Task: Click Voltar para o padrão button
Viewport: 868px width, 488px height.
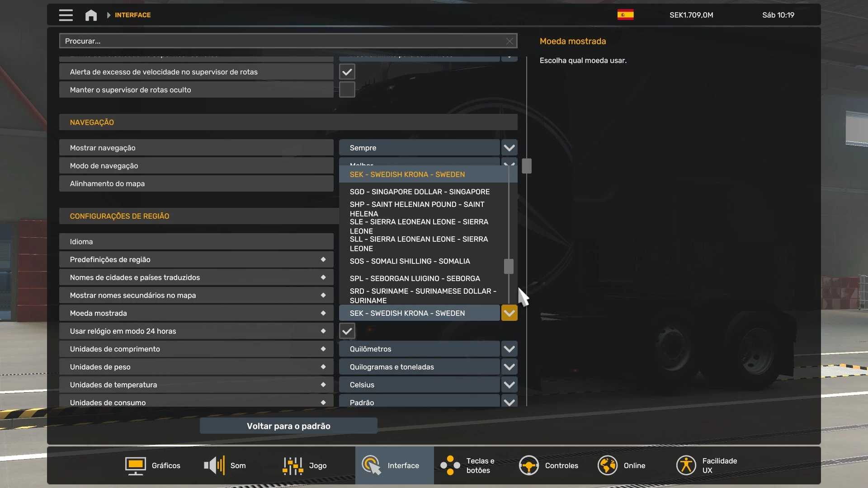Action: tap(288, 426)
